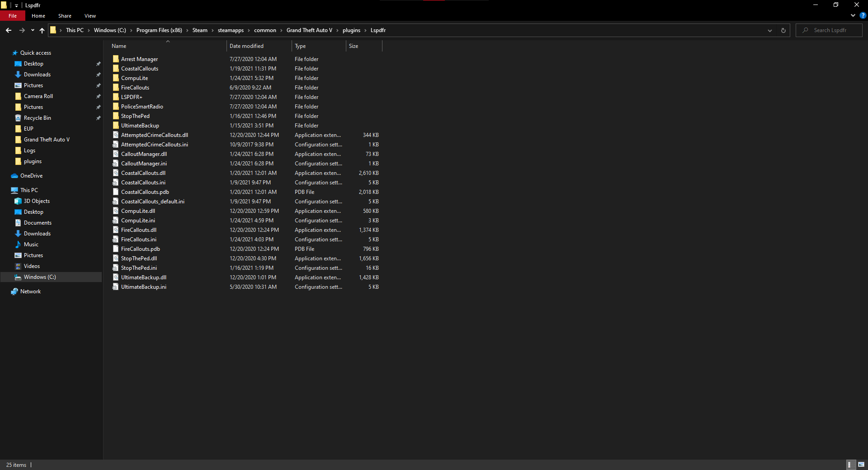This screenshot has height=470, width=868.
Task: Sort files by Size column
Action: [364, 46]
